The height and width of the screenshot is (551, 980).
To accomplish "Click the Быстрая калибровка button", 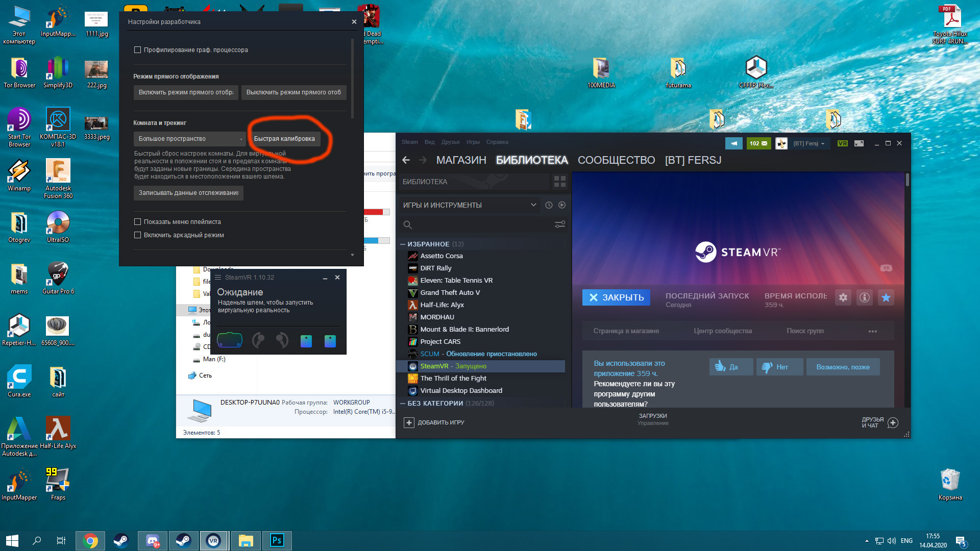I will (x=284, y=139).
